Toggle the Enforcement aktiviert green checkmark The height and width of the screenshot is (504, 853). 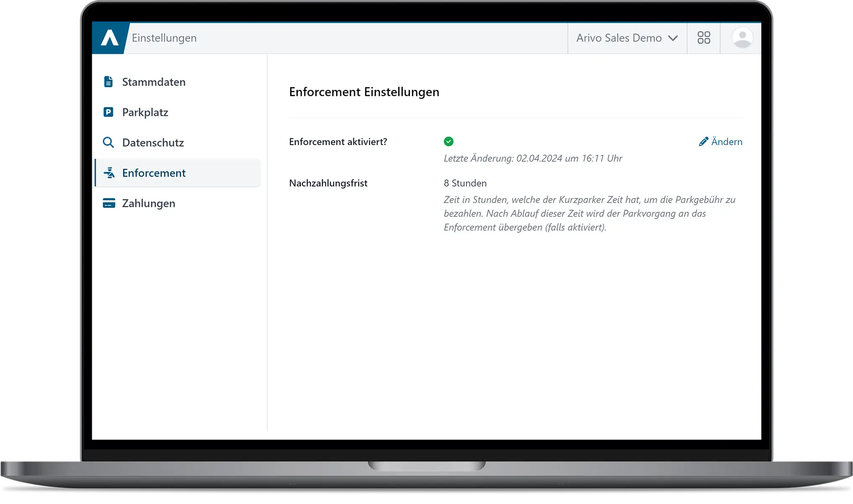pyautogui.click(x=449, y=142)
